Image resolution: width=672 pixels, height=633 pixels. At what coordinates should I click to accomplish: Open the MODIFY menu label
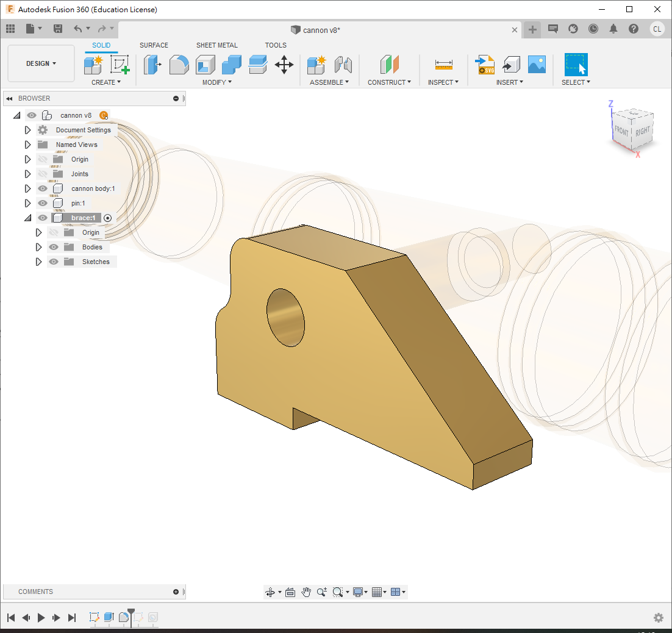coord(217,82)
